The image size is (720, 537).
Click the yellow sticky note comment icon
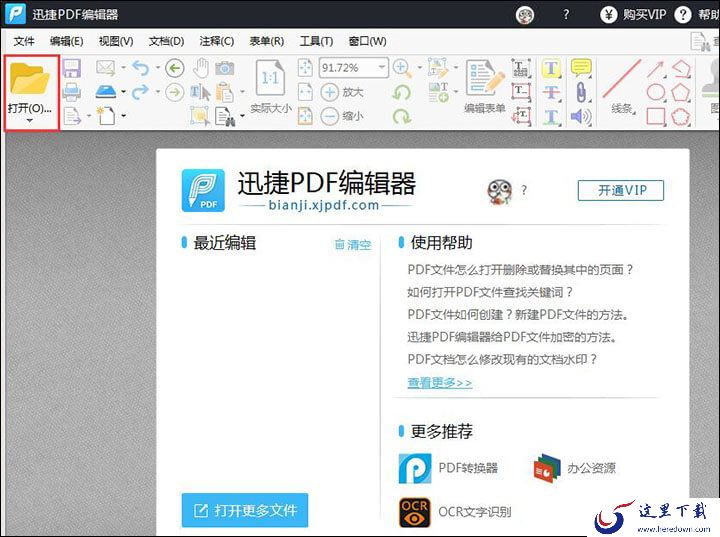(x=581, y=68)
